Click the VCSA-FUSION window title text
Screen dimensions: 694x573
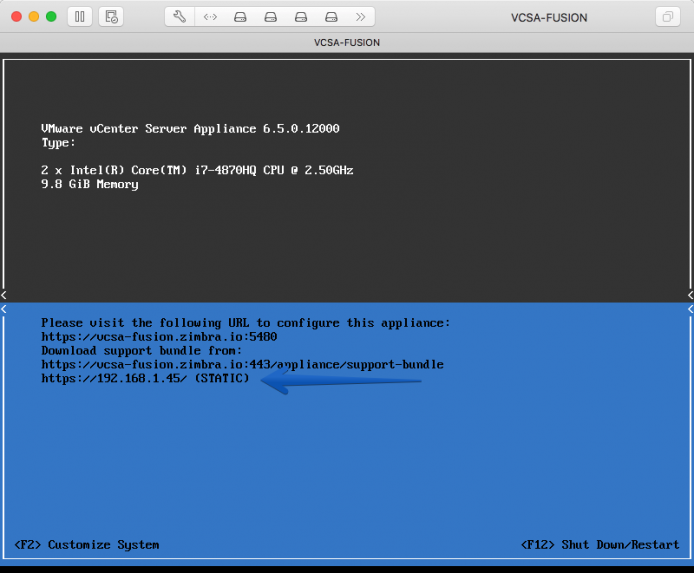pyautogui.click(x=549, y=18)
